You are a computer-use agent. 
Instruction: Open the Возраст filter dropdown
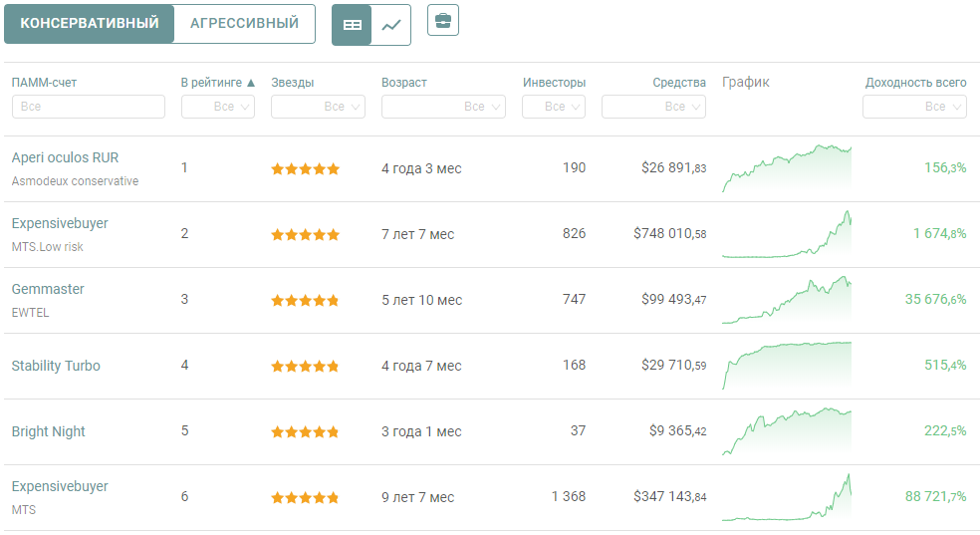pyautogui.click(x=443, y=107)
